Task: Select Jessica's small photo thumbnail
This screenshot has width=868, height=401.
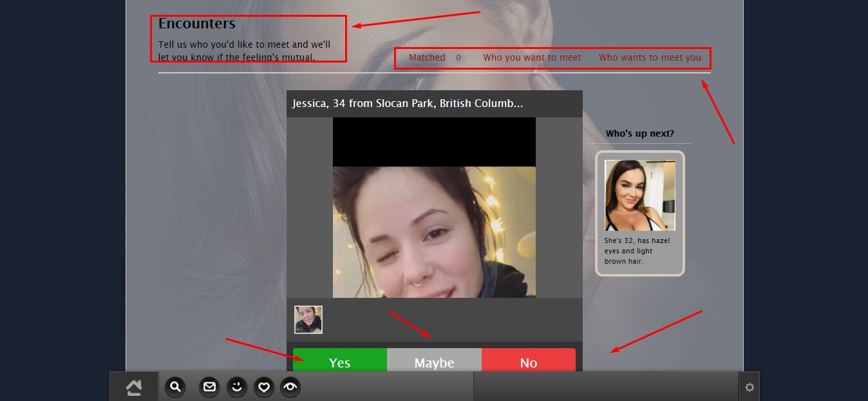Action: click(308, 320)
